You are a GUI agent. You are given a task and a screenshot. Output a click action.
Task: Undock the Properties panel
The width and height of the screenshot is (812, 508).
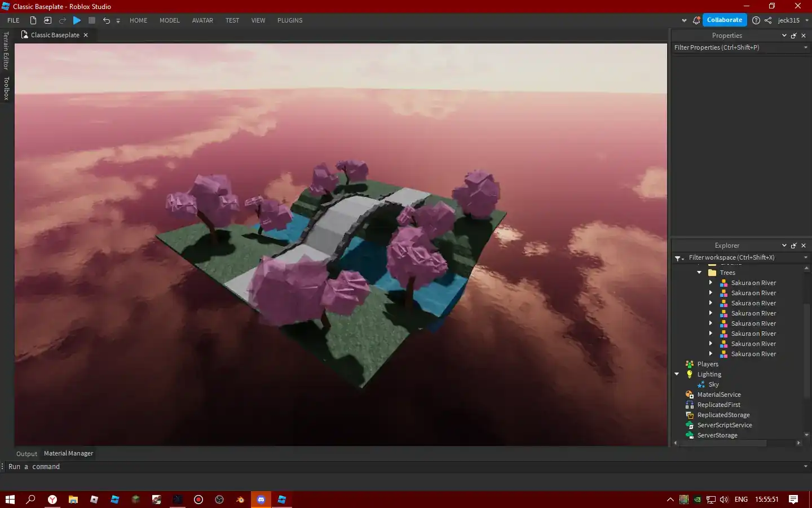click(x=794, y=36)
